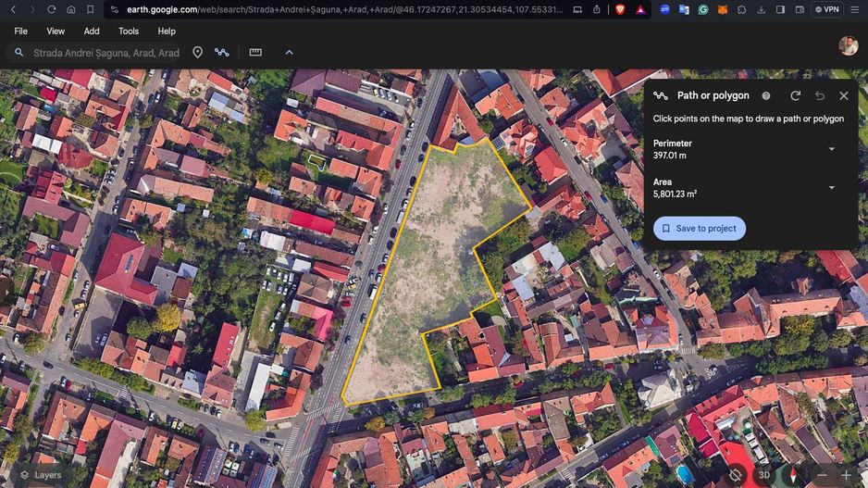Toggle the VPN button in browser toolbar
Image resolution: width=868 pixels, height=488 pixels.
(826, 9)
